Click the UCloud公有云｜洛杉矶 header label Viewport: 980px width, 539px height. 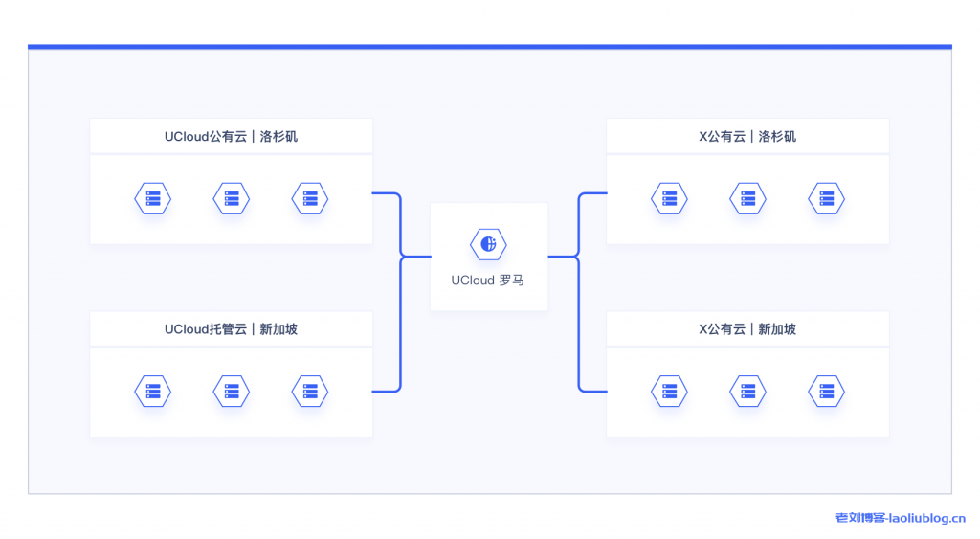tap(231, 137)
